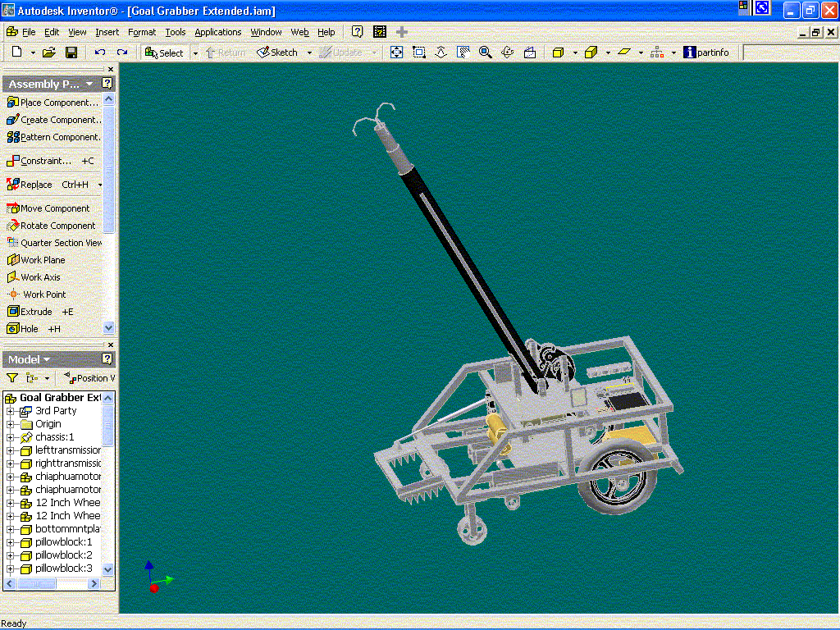Select the Zoom Window icon
This screenshot has height=630, width=840.
click(419, 52)
